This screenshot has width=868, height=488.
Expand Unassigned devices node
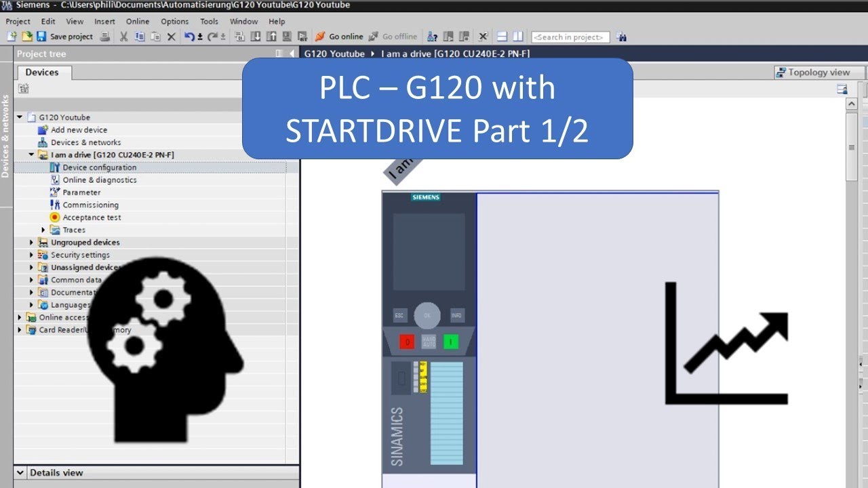31,267
